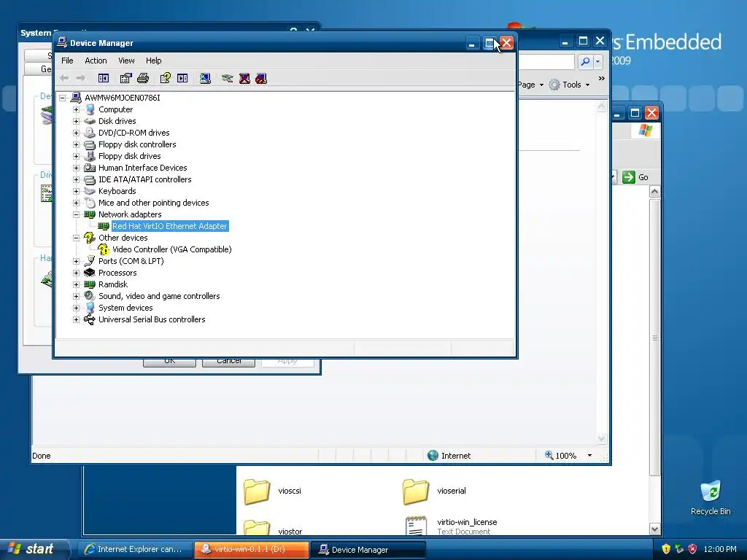Viewport: 747px width, 560px height.
Task: Collapse the AWMW6MJOEN0786I root node
Action: click(x=63, y=98)
